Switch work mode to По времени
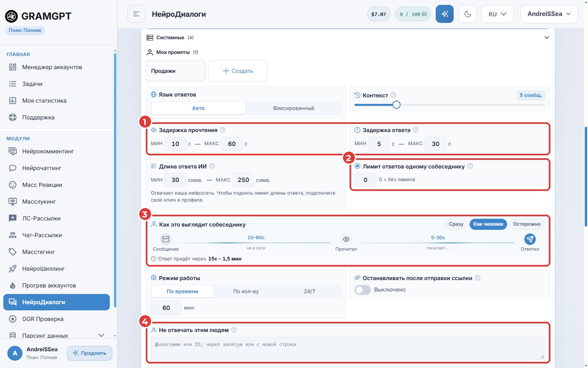Image resolution: width=588 pixels, height=368 pixels. 183,292
